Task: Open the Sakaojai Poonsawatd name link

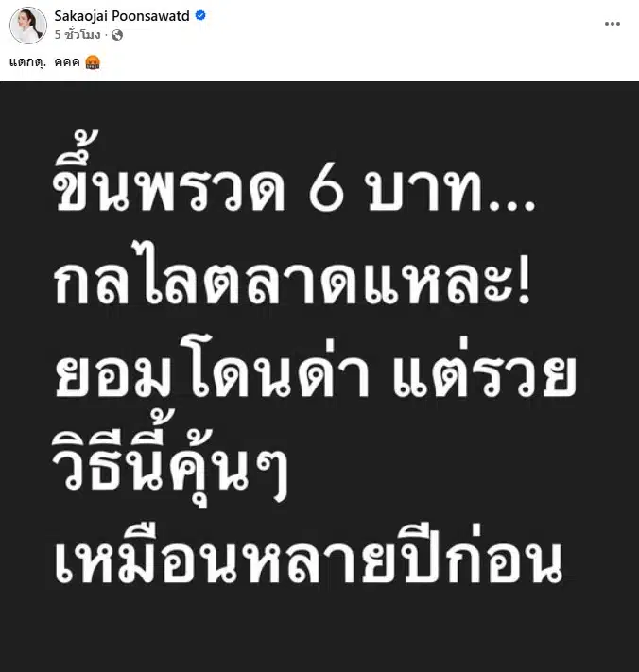Action: 122,16
